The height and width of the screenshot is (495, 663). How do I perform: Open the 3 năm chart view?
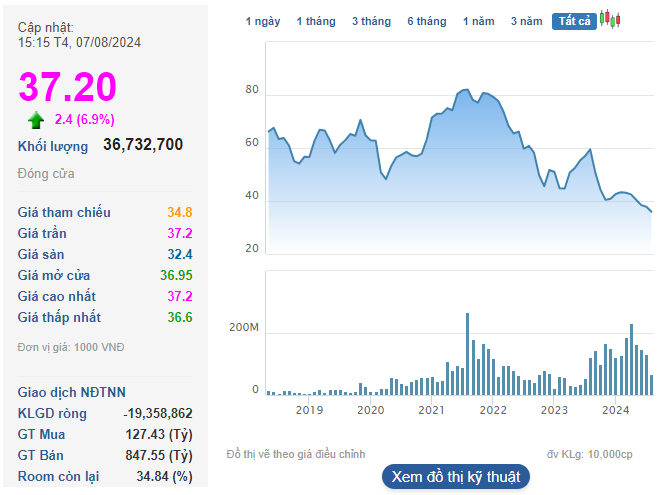(x=526, y=21)
